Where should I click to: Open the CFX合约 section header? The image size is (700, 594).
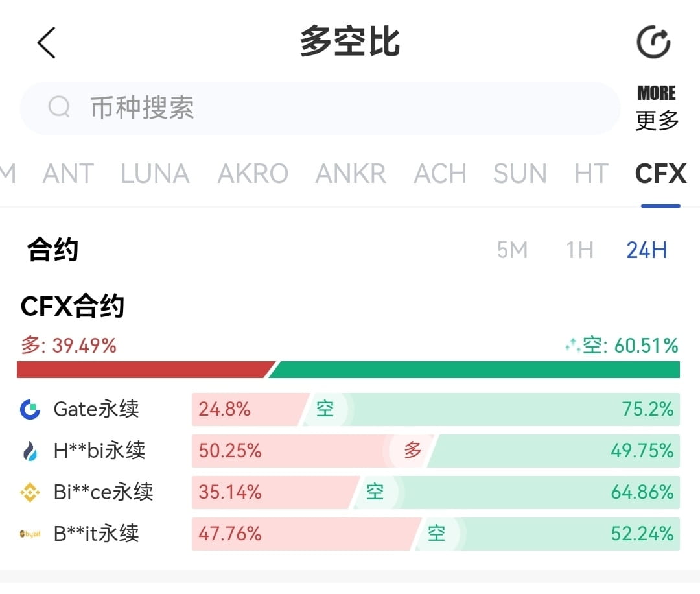(x=72, y=306)
